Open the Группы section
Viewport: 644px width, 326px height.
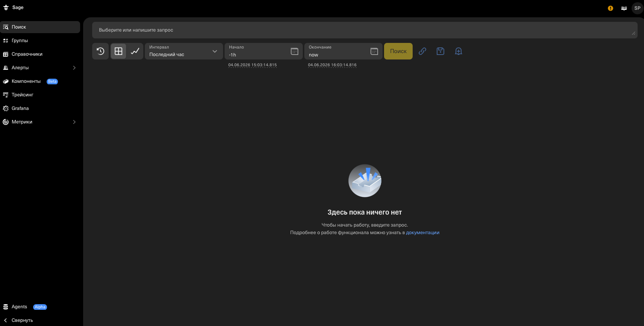(x=40, y=41)
